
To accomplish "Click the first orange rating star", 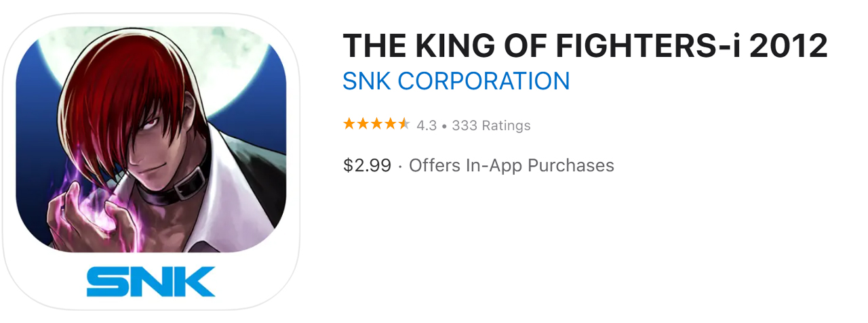I will [349, 124].
